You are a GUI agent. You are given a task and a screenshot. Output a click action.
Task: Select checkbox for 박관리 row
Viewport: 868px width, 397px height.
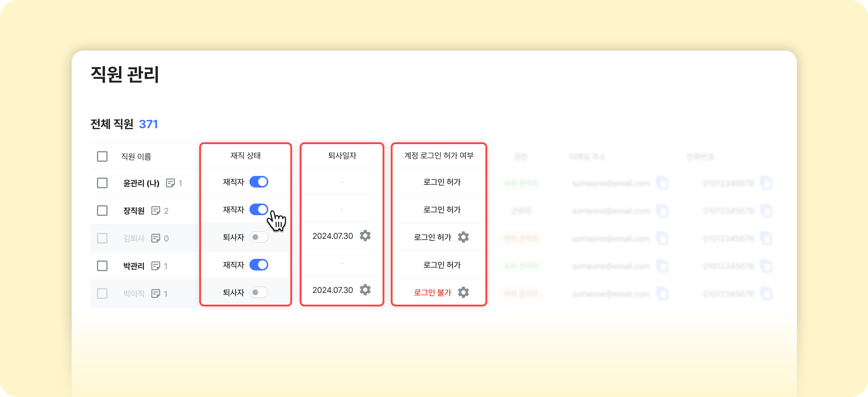coord(102,266)
